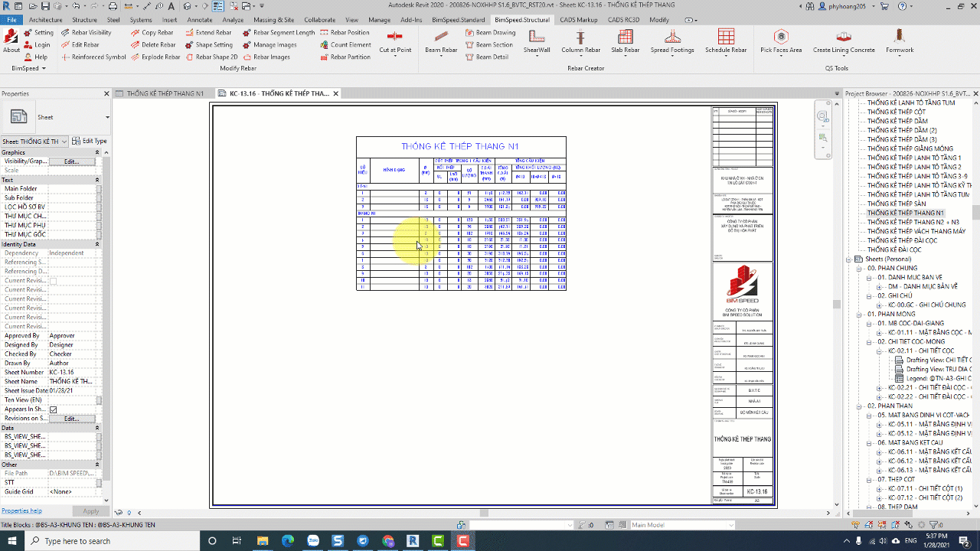This screenshot has width=980, height=551.
Task: Click the Edit button for Visibility/Graphics
Action: point(72,161)
